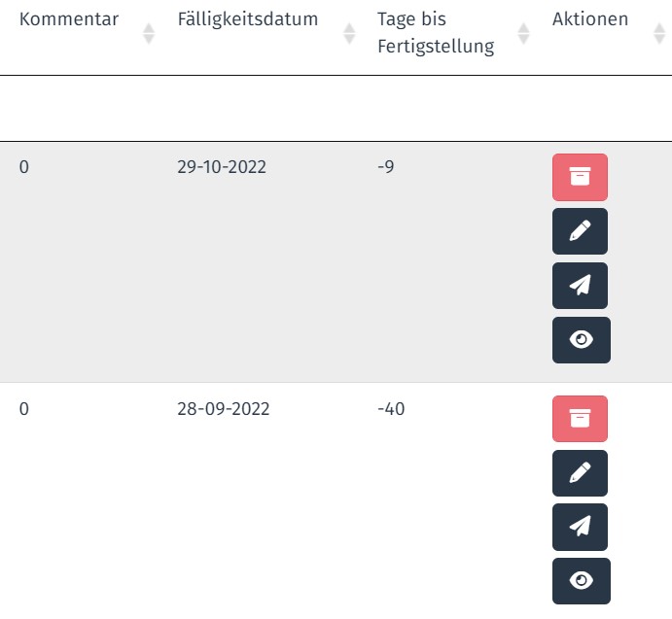672x619 pixels.
Task: Select the 29-10-2022 due date cell
Action: coord(222,166)
